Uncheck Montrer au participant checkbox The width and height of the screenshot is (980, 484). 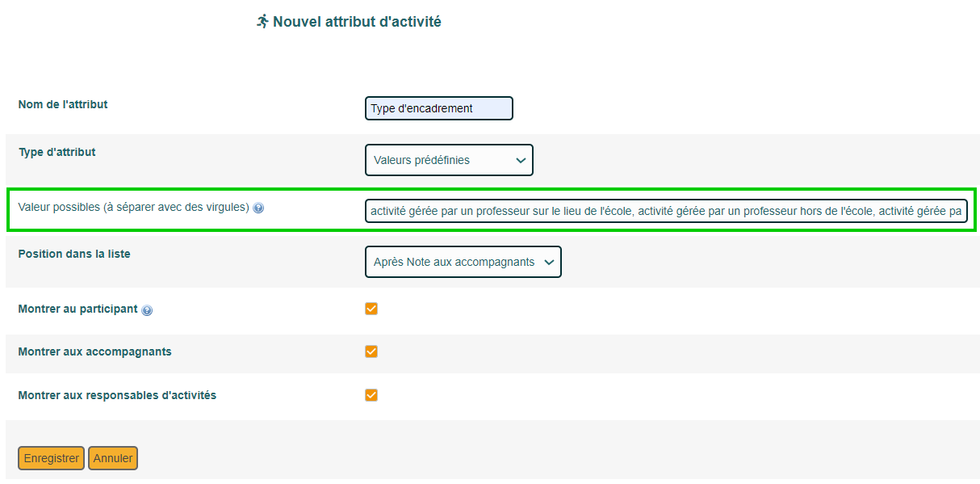[371, 309]
